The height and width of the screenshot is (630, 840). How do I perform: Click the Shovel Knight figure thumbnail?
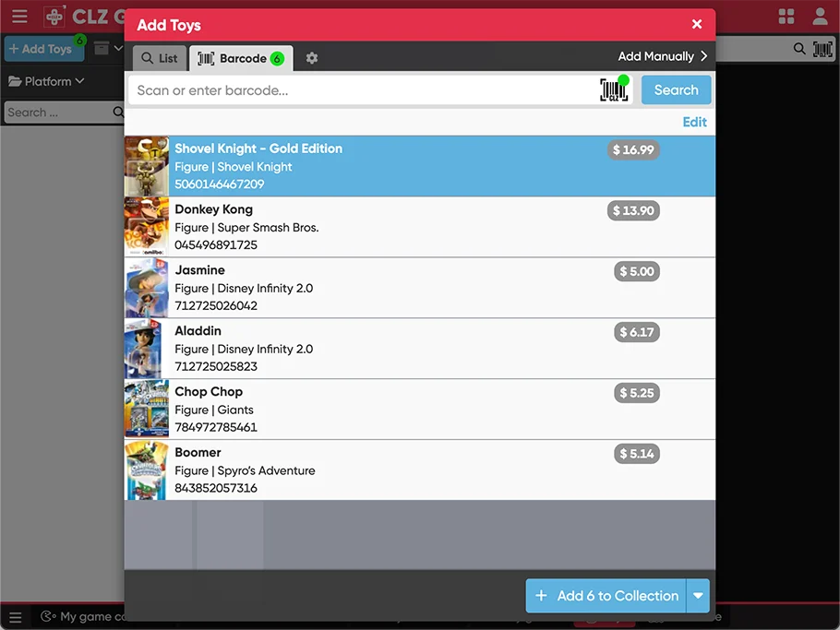pos(146,166)
